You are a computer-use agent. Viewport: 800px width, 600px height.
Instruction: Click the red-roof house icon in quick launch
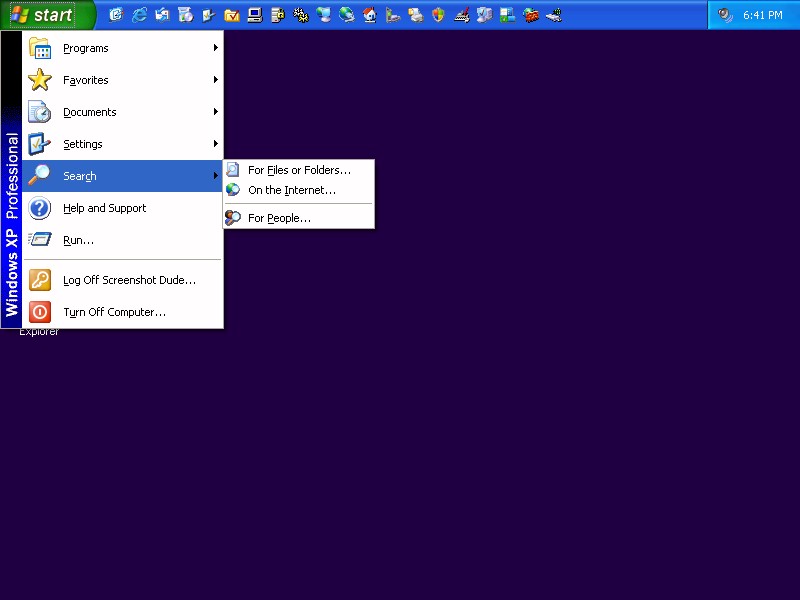click(x=370, y=15)
